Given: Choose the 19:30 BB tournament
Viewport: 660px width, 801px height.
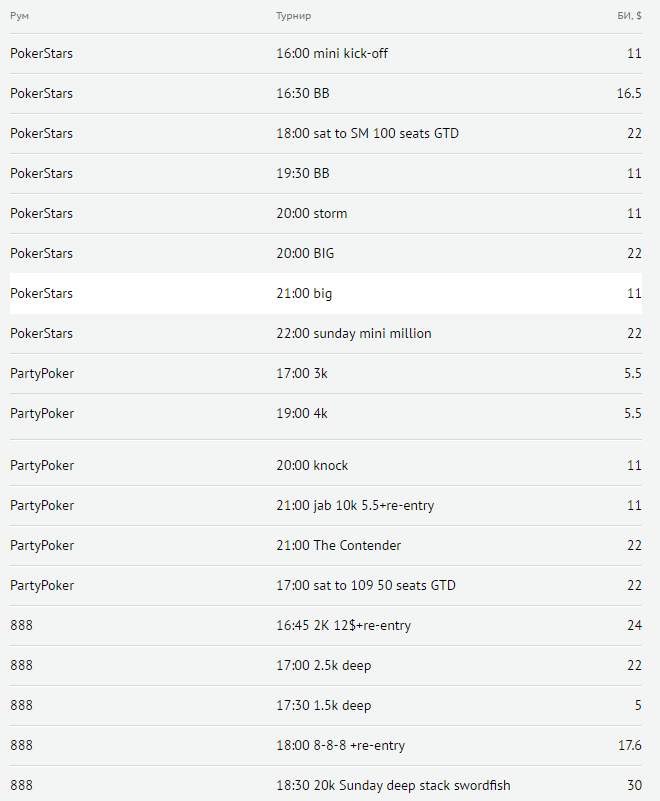Looking at the screenshot, I should pyautogui.click(x=302, y=173).
